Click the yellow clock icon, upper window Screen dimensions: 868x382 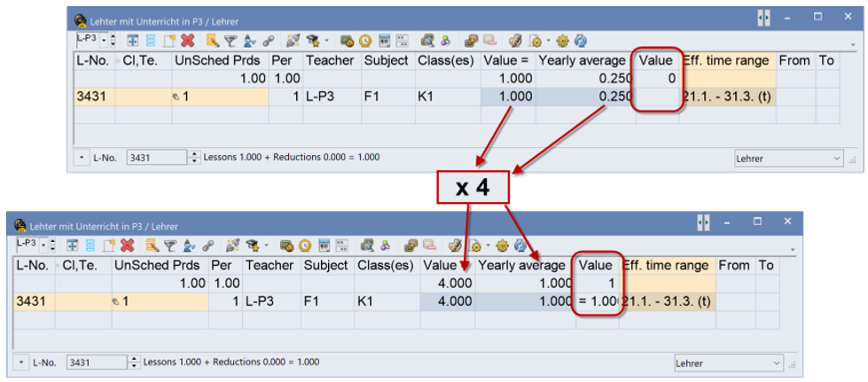pos(365,41)
